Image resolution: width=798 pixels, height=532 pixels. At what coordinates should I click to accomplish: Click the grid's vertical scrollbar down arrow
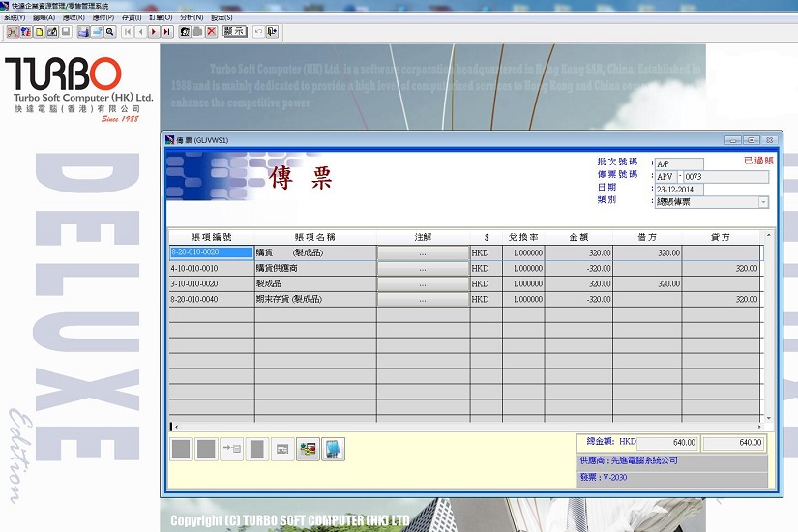[x=769, y=417]
